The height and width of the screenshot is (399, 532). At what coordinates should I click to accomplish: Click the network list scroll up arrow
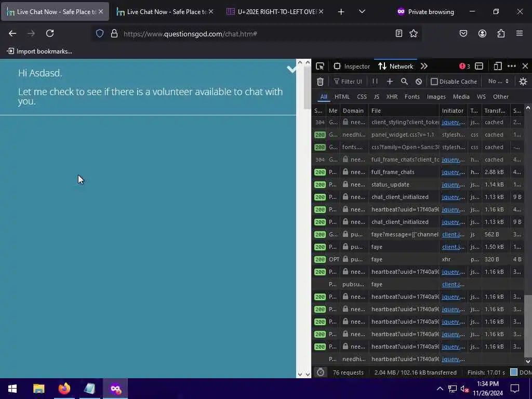point(528,108)
